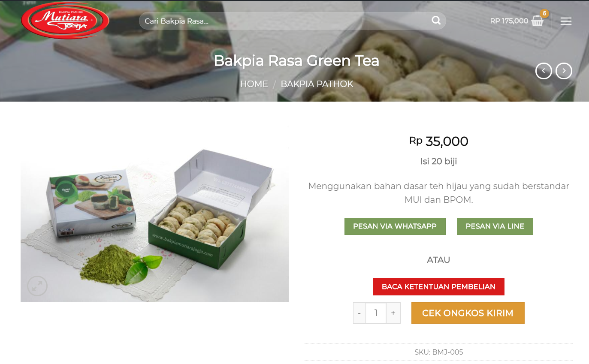
Task: Click the Cek Ongkos Kirim button
Action: point(468,313)
